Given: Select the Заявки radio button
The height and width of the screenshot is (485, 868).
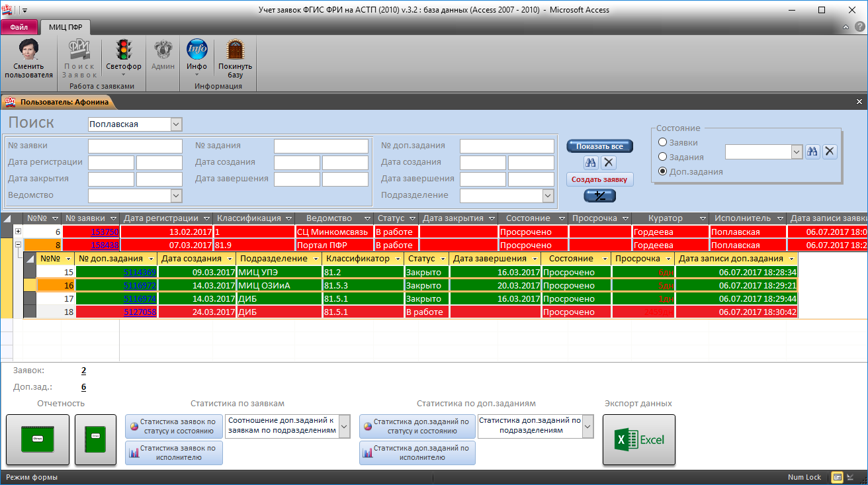Looking at the screenshot, I should tap(662, 142).
